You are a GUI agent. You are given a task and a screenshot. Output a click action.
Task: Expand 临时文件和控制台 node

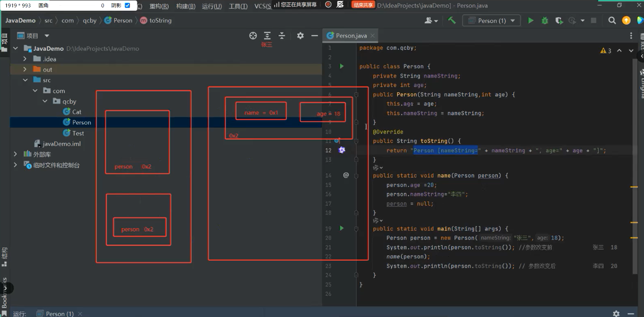tap(15, 165)
